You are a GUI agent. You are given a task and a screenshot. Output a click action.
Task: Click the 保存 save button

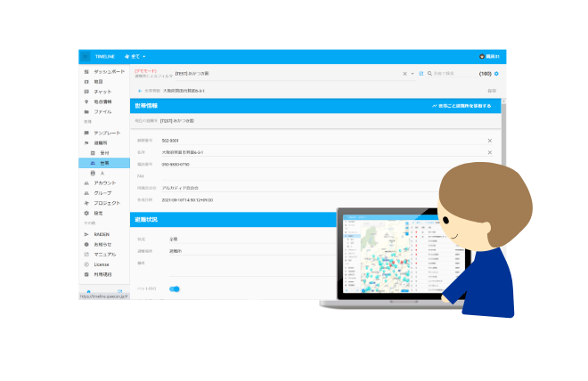[492, 91]
